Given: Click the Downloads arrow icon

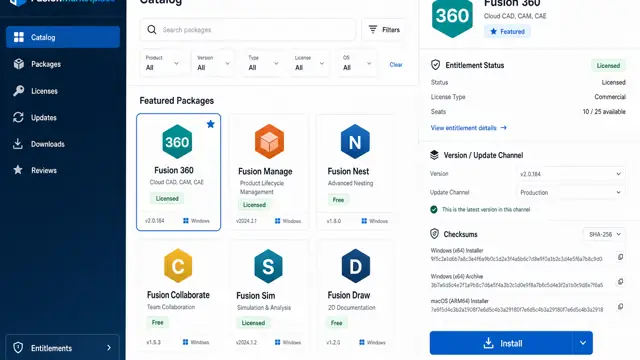Looking at the screenshot, I should (x=18, y=144).
